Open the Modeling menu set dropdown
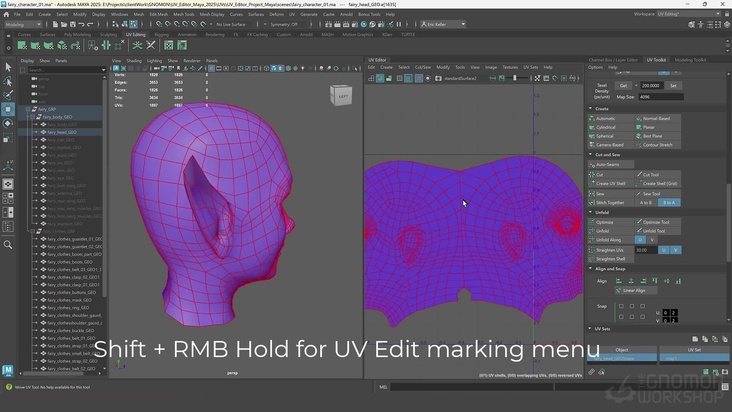This screenshot has width=732, height=412. pyautogui.click(x=23, y=24)
